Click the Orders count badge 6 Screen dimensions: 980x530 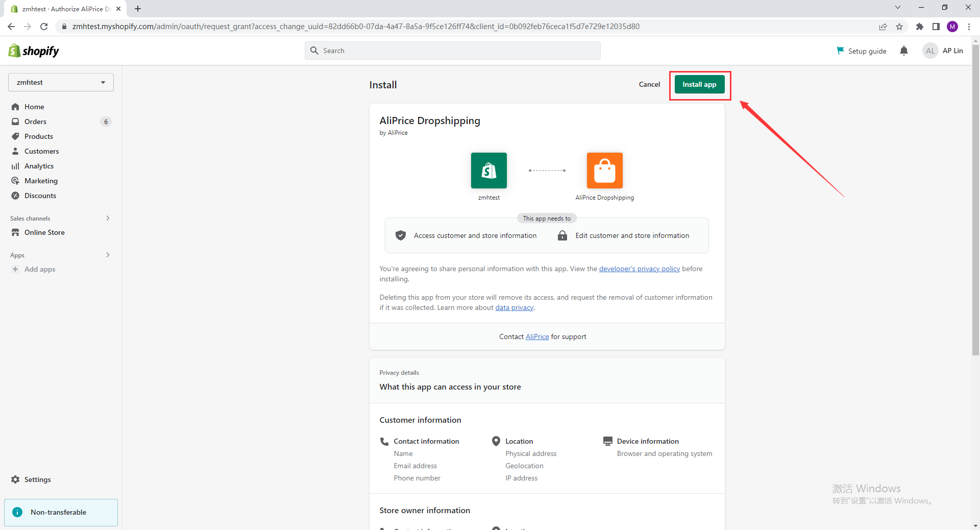click(x=106, y=122)
